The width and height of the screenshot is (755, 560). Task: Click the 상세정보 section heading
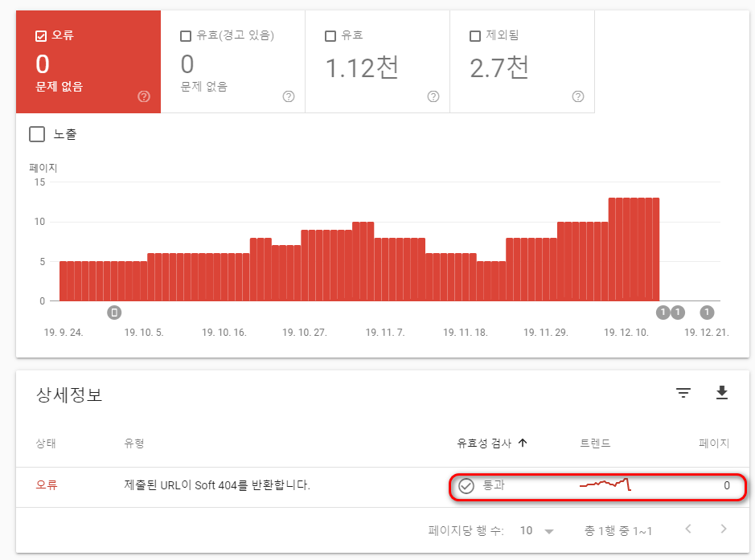[x=69, y=395]
